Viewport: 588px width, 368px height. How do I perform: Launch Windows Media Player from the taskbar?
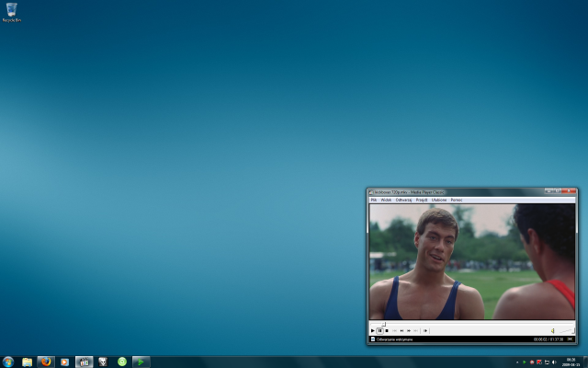[64, 362]
